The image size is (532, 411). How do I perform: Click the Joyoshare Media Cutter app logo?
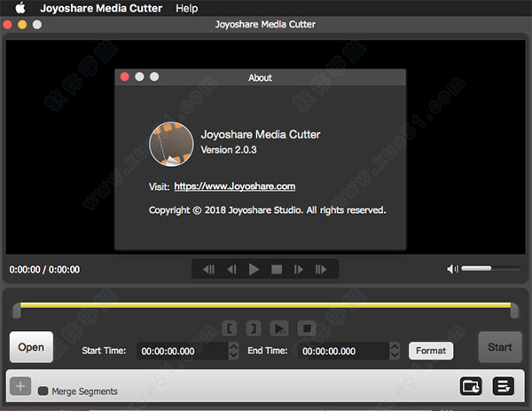click(171, 144)
